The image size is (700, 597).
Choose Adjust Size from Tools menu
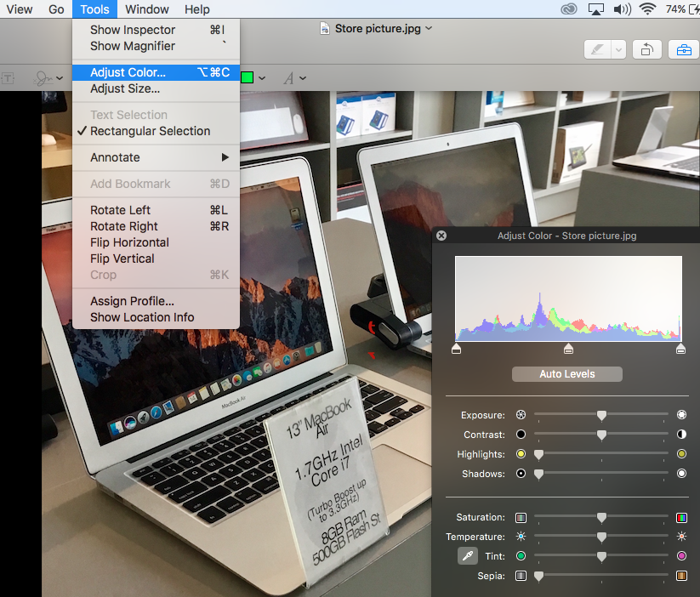click(156, 88)
